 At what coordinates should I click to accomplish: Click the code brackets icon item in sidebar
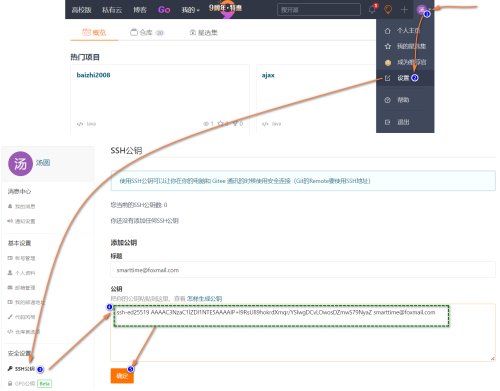pyautogui.click(x=24, y=332)
